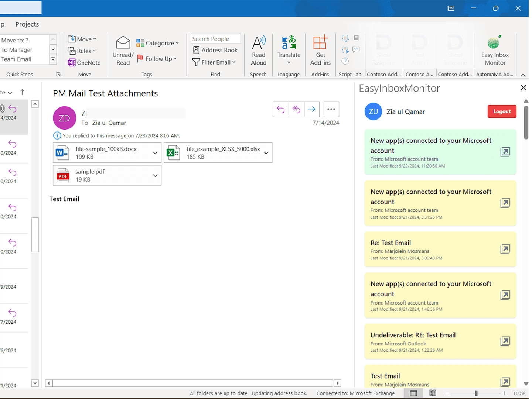Open sample.pdf attachment
The height and width of the screenshot is (399, 532).
coord(101,175)
